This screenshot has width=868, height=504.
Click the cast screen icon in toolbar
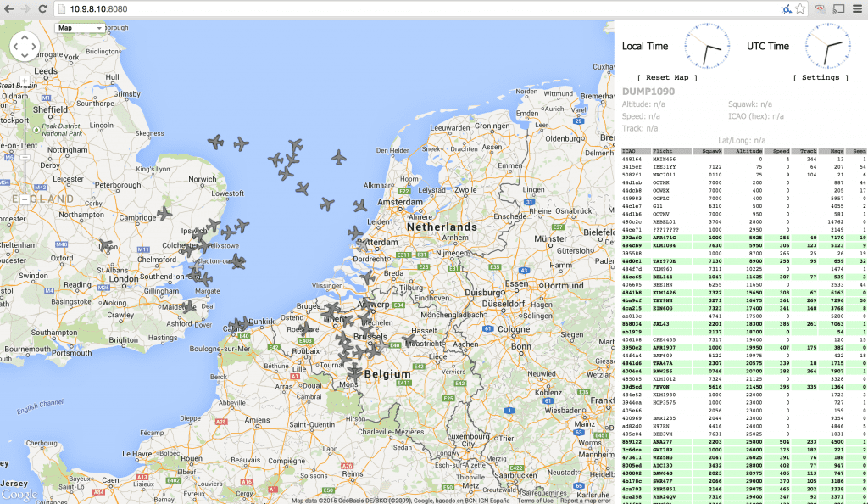pos(839,8)
